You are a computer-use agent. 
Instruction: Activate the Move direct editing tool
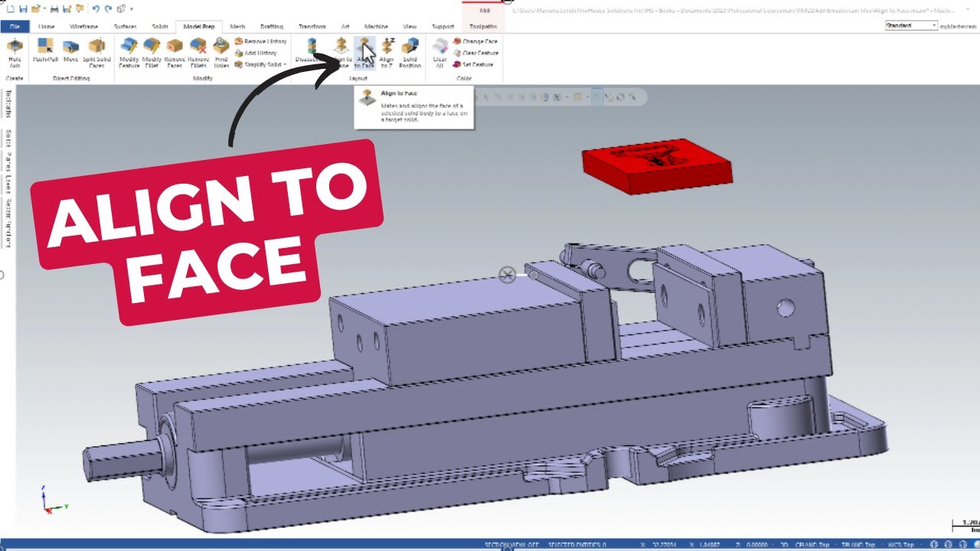click(x=71, y=51)
